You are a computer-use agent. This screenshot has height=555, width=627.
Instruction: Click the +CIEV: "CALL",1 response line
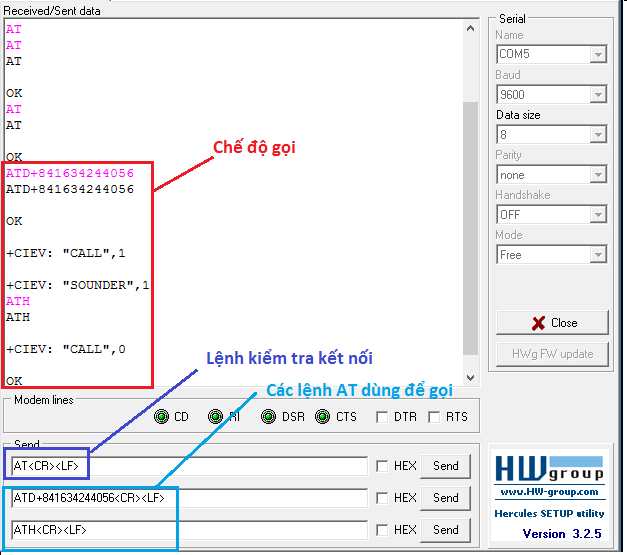point(66,253)
